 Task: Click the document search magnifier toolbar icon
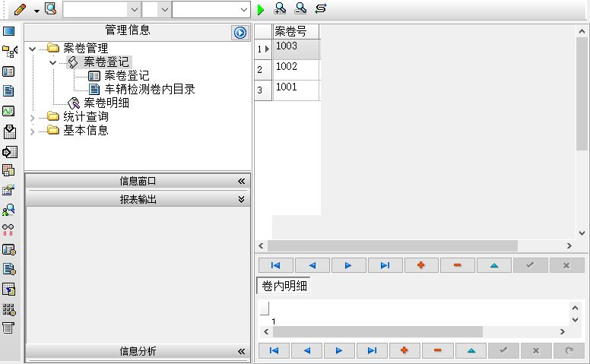point(50,8)
